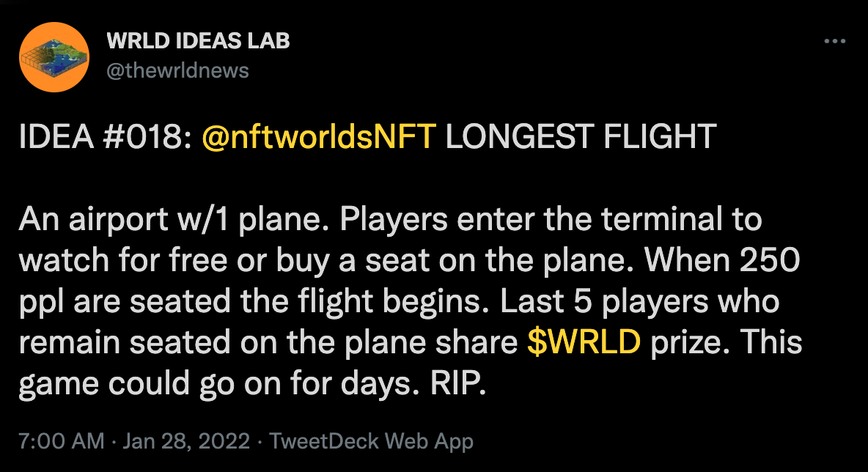This screenshot has width=868, height=472.
Task: Click the words Players enter the terminal
Action: click(551, 219)
